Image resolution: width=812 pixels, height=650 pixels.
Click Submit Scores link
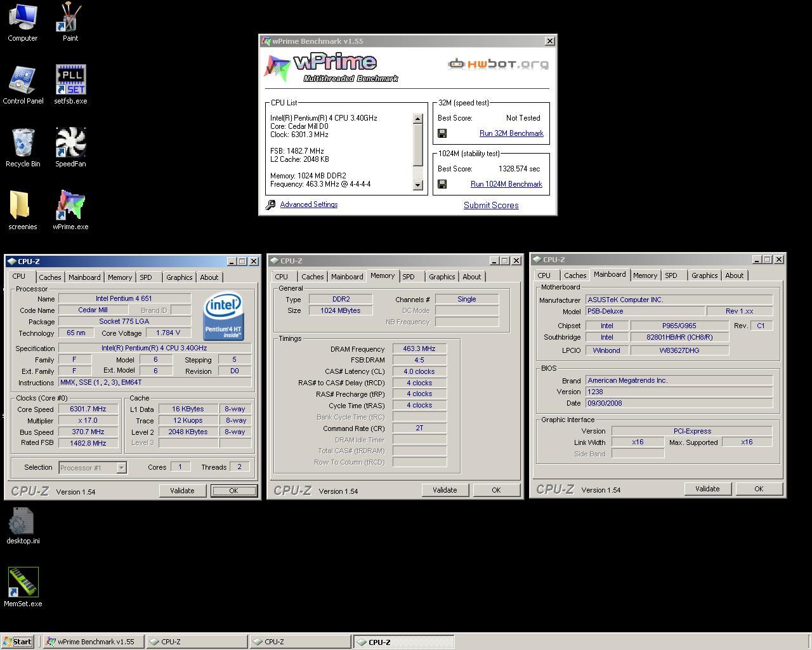click(491, 205)
